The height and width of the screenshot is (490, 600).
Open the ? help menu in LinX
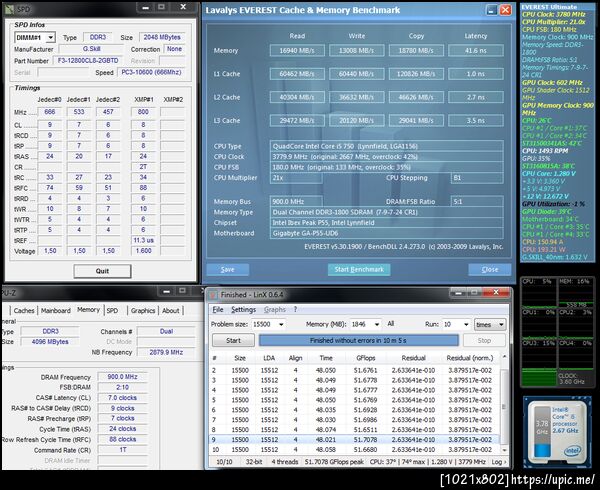click(295, 309)
